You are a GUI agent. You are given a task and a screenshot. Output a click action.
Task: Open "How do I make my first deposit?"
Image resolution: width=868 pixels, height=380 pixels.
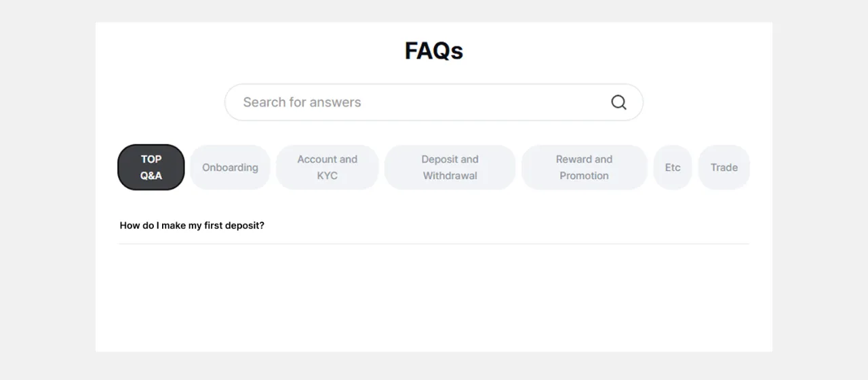(192, 226)
